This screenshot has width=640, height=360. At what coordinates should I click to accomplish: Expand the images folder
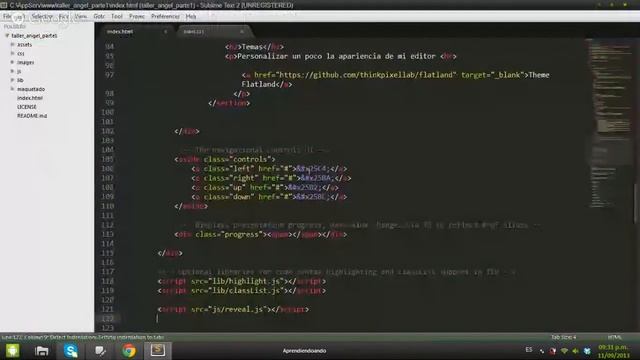12,62
